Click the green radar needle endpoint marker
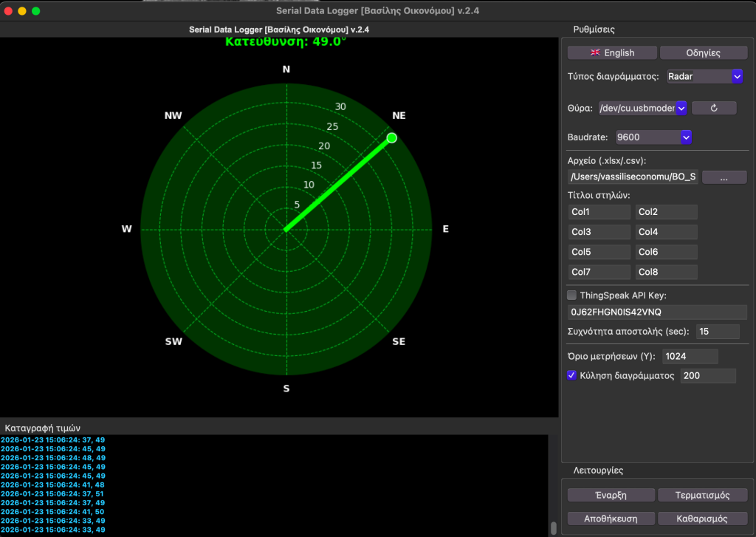Image resolution: width=756 pixels, height=537 pixels. [x=392, y=138]
